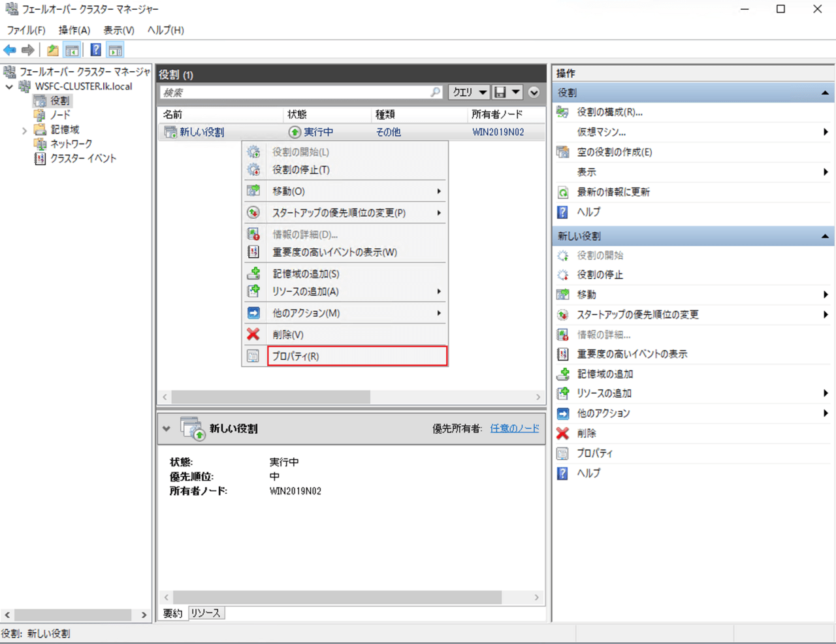Open the 操作(A) menu
The height and width of the screenshot is (644, 836).
tap(74, 30)
